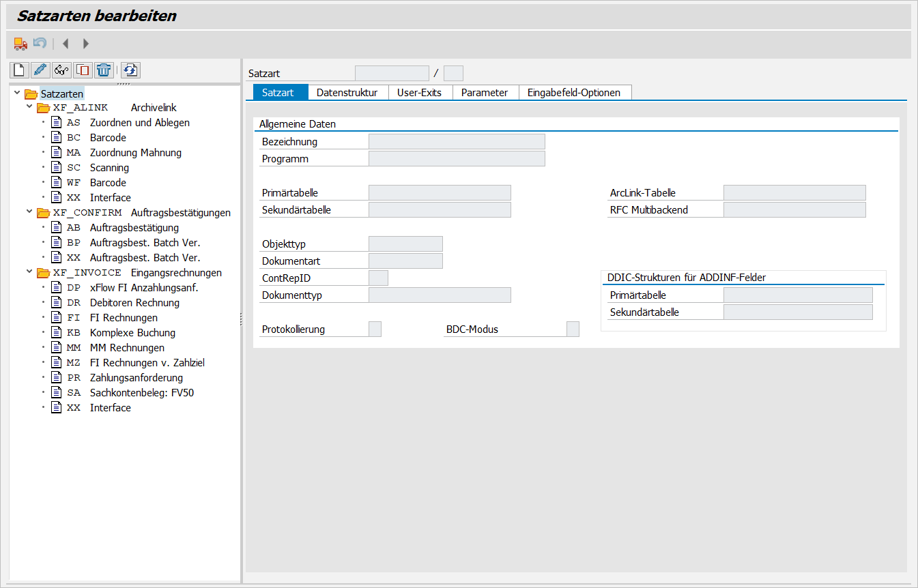
Task: Go to next entry with right arrow
Action: click(x=86, y=44)
